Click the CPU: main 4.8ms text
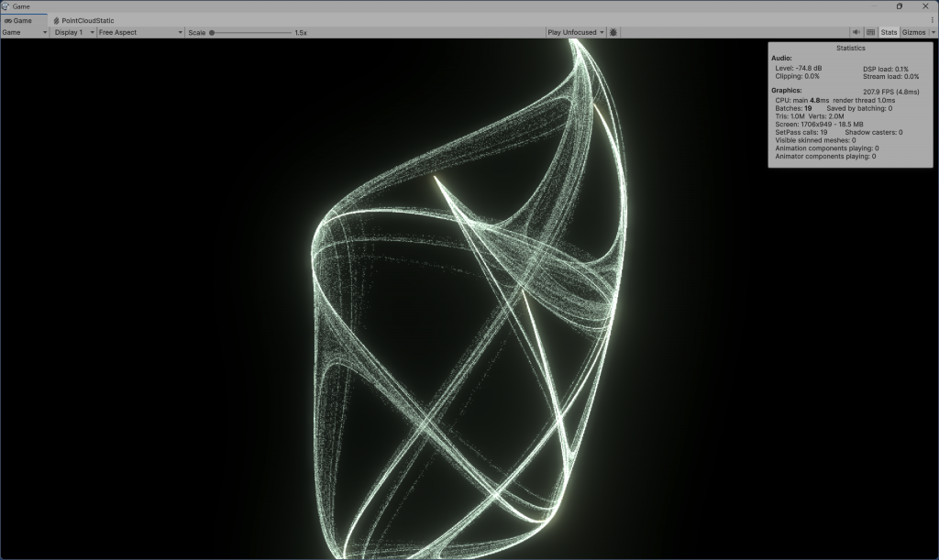The height and width of the screenshot is (560, 939). pos(801,101)
